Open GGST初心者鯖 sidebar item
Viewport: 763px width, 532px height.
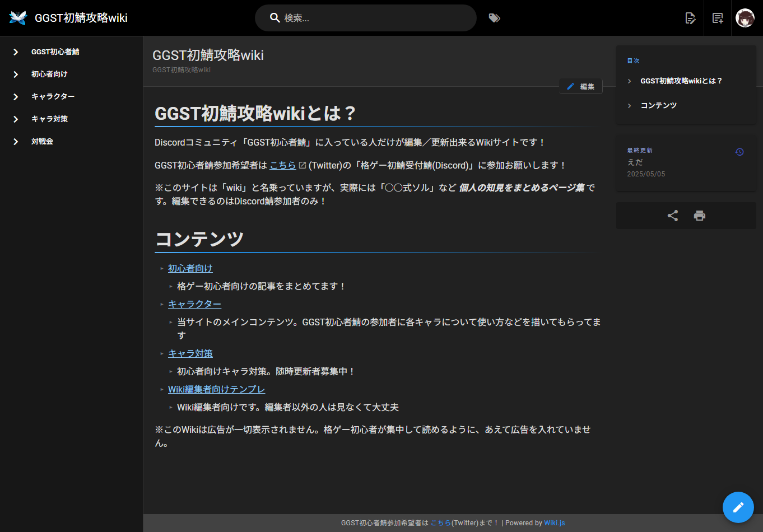[x=71, y=52]
